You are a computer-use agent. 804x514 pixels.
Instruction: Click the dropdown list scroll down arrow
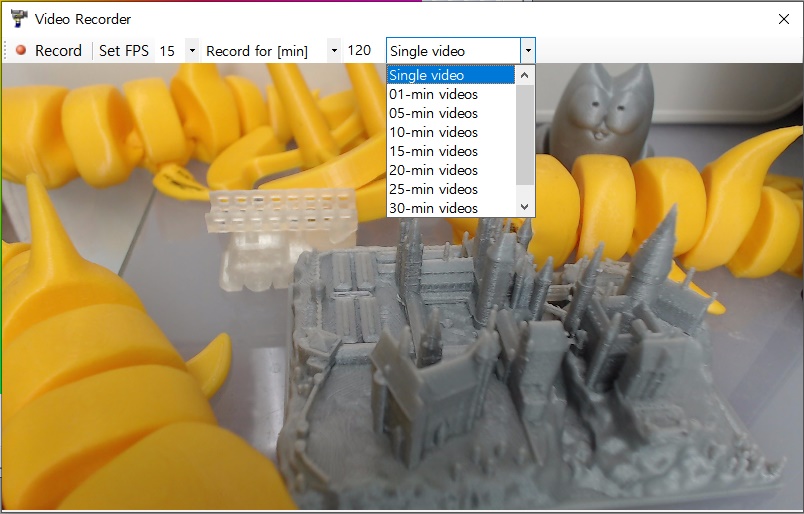pyautogui.click(x=525, y=206)
